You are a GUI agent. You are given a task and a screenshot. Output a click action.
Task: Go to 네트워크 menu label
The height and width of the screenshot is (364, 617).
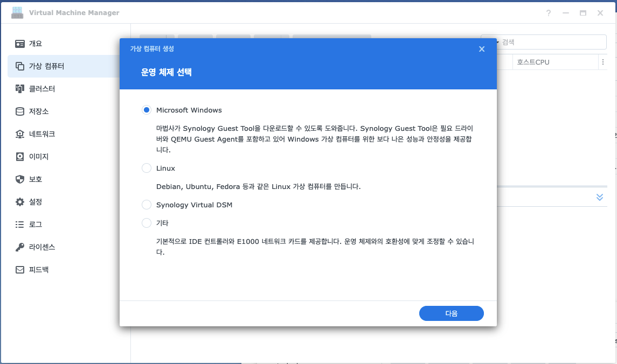point(42,134)
